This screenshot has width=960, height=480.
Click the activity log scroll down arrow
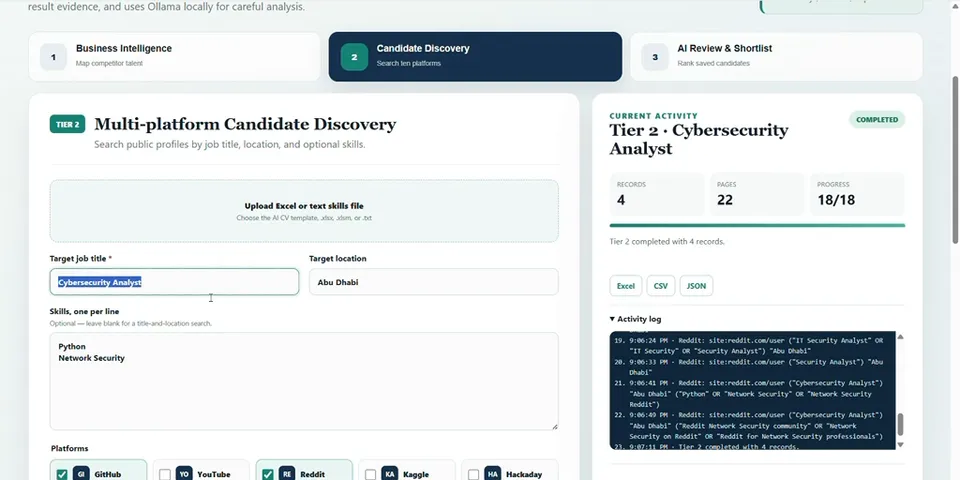pos(900,444)
